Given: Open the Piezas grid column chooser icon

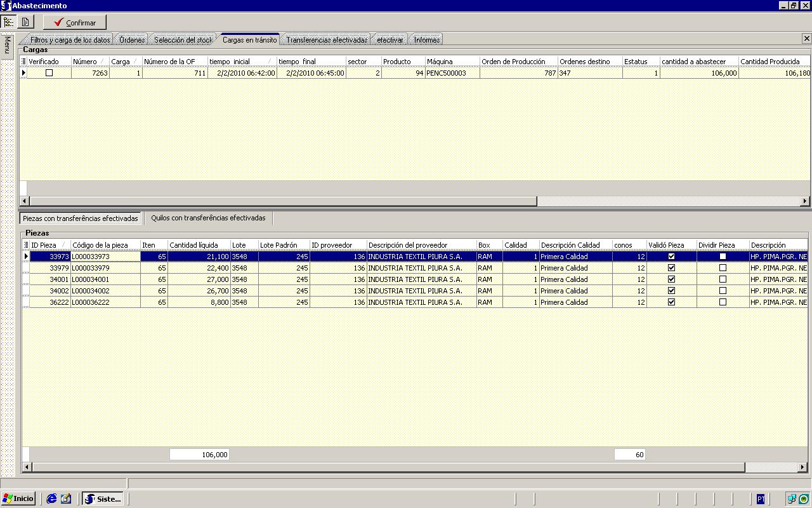Looking at the screenshot, I should pyautogui.click(x=26, y=245).
